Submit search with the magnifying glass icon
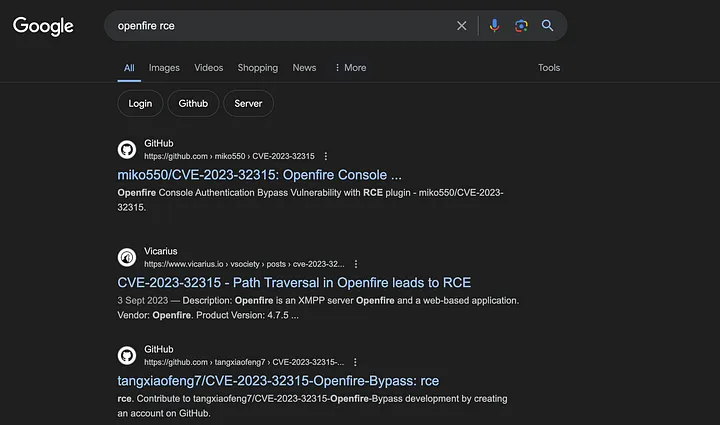720x425 pixels. point(547,26)
